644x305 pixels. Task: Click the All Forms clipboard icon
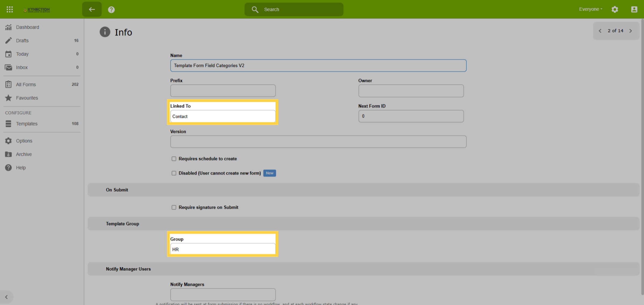coord(9,84)
